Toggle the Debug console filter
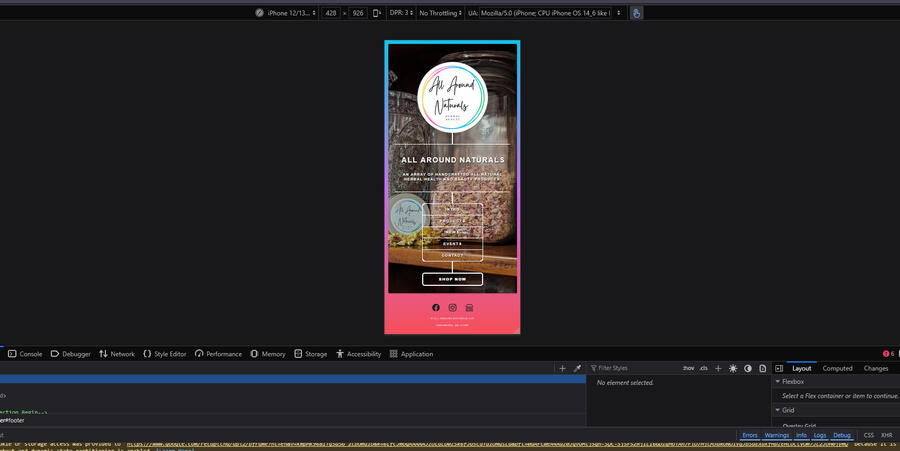This screenshot has height=451, width=900. 842,435
